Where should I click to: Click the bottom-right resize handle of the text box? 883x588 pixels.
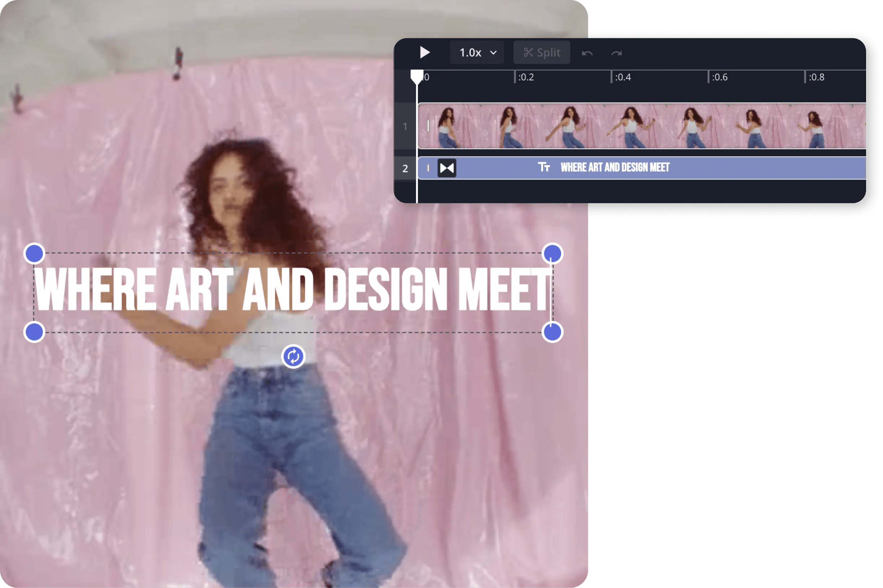tap(552, 332)
